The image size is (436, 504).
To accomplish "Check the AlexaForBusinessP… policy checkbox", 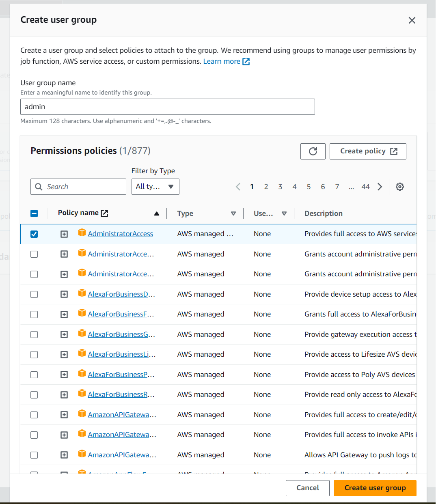I will 34,375.
